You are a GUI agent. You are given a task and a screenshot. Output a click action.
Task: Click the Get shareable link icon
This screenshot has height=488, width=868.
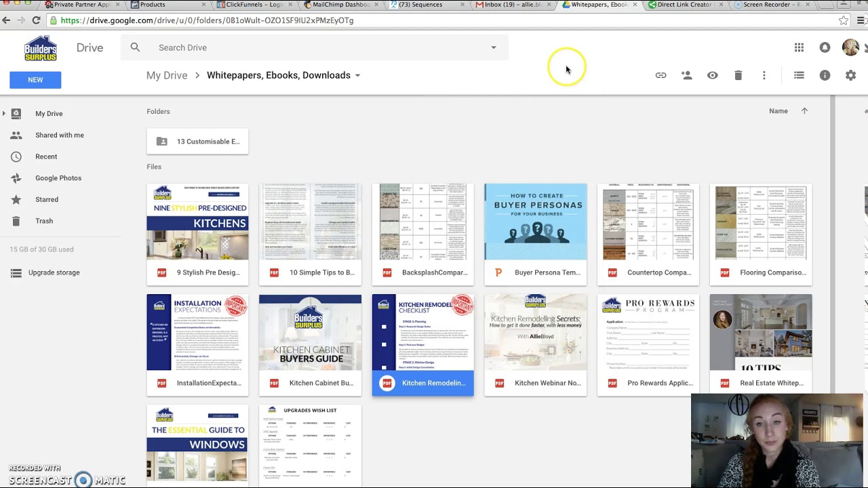click(x=660, y=75)
